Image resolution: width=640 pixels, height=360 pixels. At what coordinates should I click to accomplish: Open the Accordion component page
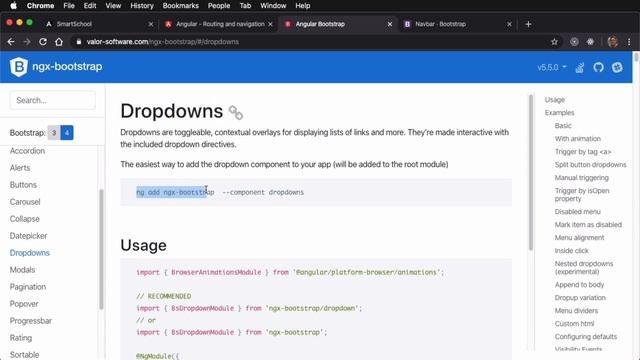(27, 151)
